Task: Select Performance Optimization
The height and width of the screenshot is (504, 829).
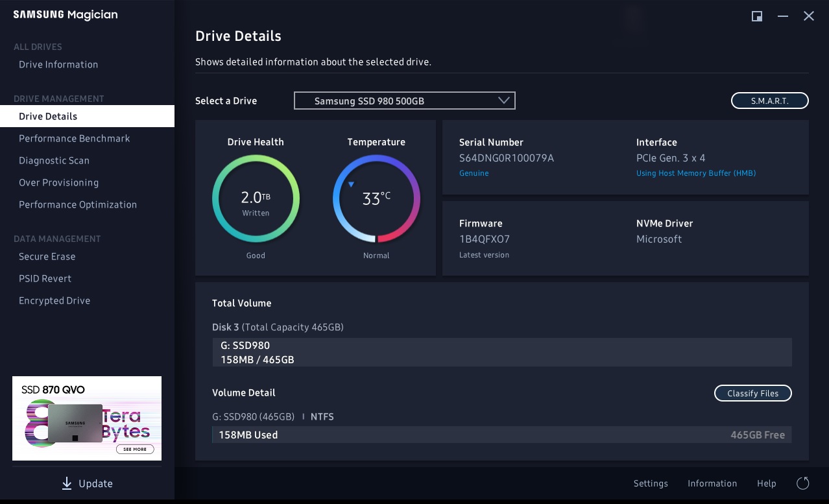Action: [78, 204]
